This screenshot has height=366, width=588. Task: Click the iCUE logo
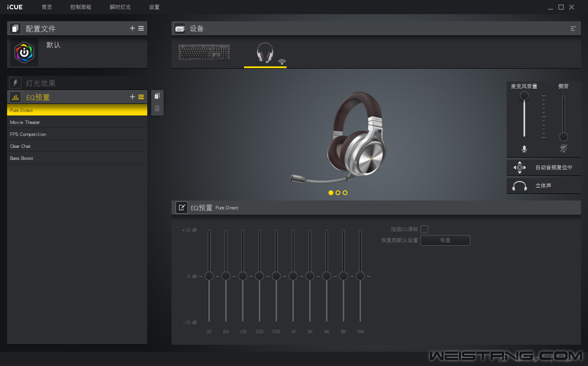(x=15, y=7)
